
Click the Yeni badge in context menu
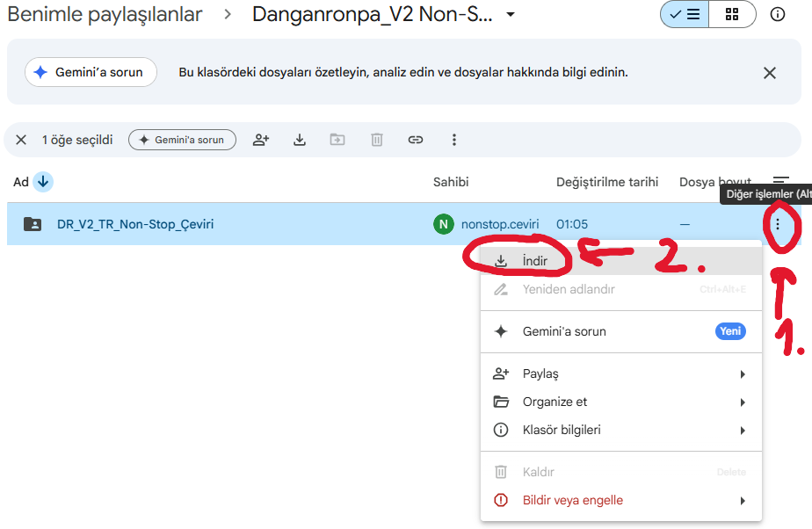(730, 331)
